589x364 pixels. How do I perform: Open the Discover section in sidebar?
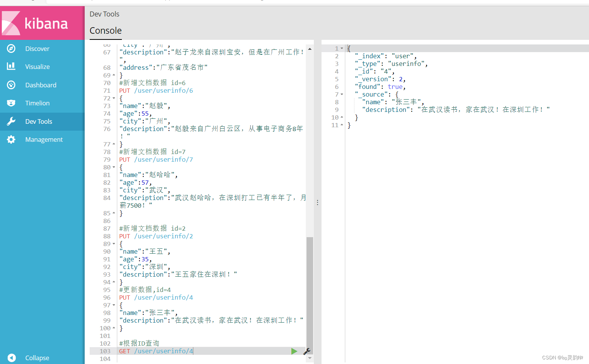click(37, 48)
